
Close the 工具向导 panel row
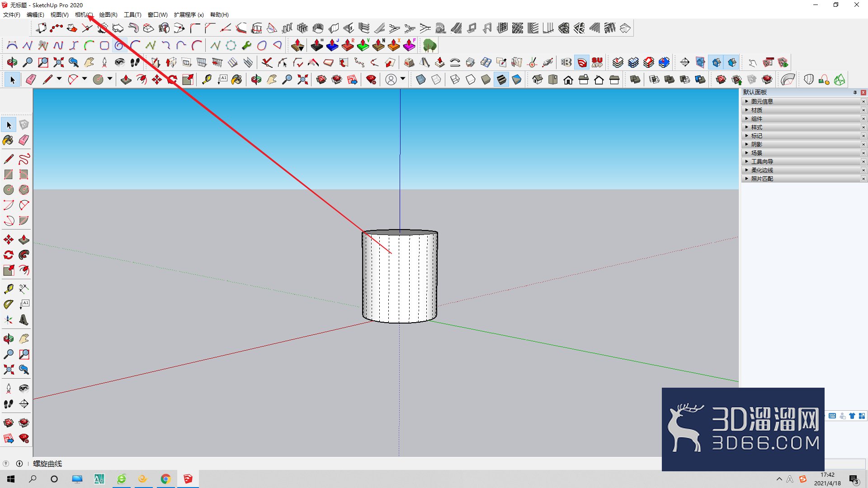coord(863,162)
